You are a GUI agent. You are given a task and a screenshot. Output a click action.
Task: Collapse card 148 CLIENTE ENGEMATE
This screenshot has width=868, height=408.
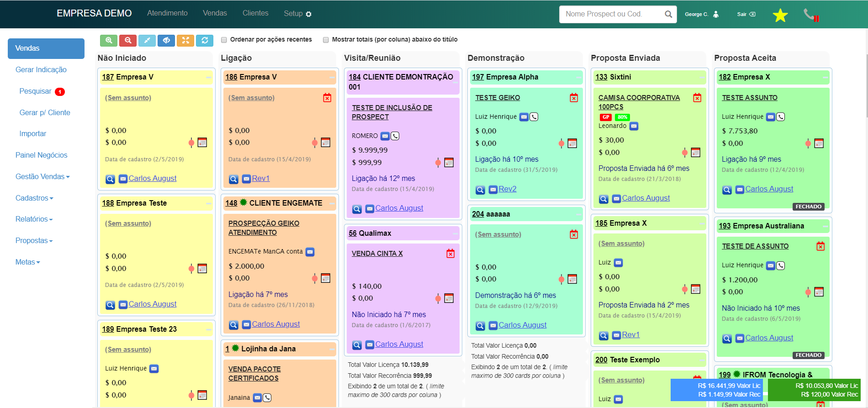(x=332, y=204)
